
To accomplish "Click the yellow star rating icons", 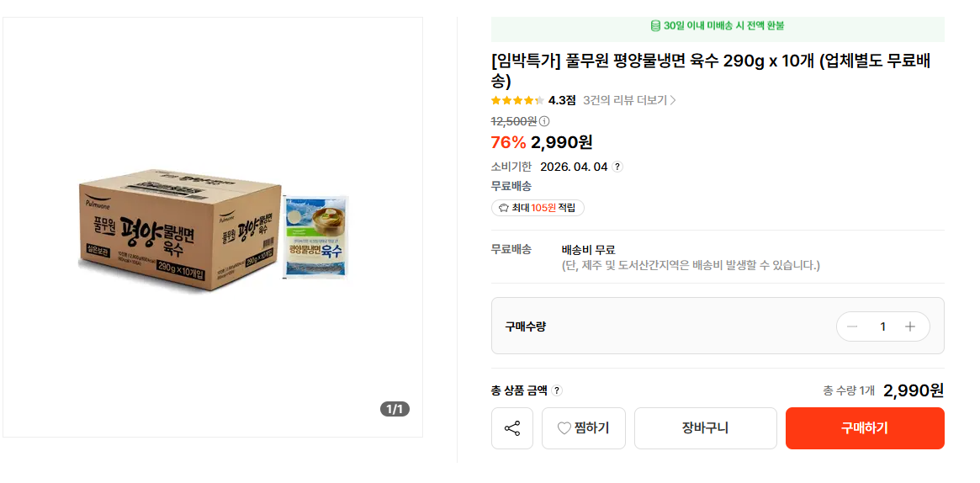I will pyautogui.click(x=516, y=100).
